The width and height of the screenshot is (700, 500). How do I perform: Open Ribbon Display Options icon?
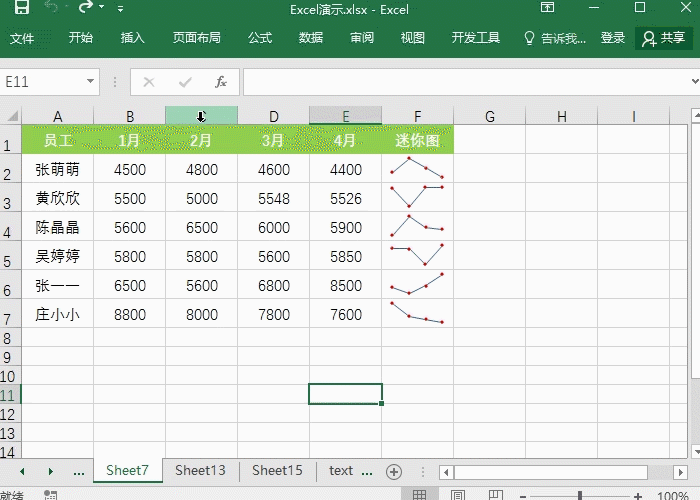(547, 7)
